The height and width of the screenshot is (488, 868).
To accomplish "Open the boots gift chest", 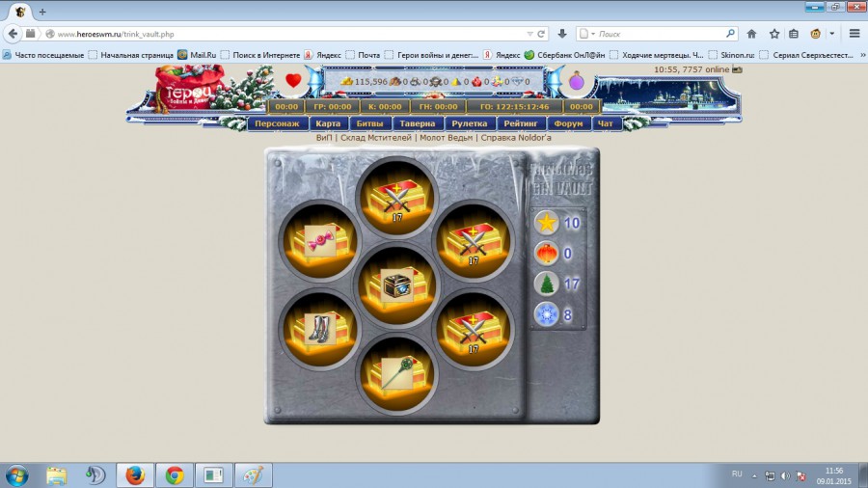I will coord(318,329).
